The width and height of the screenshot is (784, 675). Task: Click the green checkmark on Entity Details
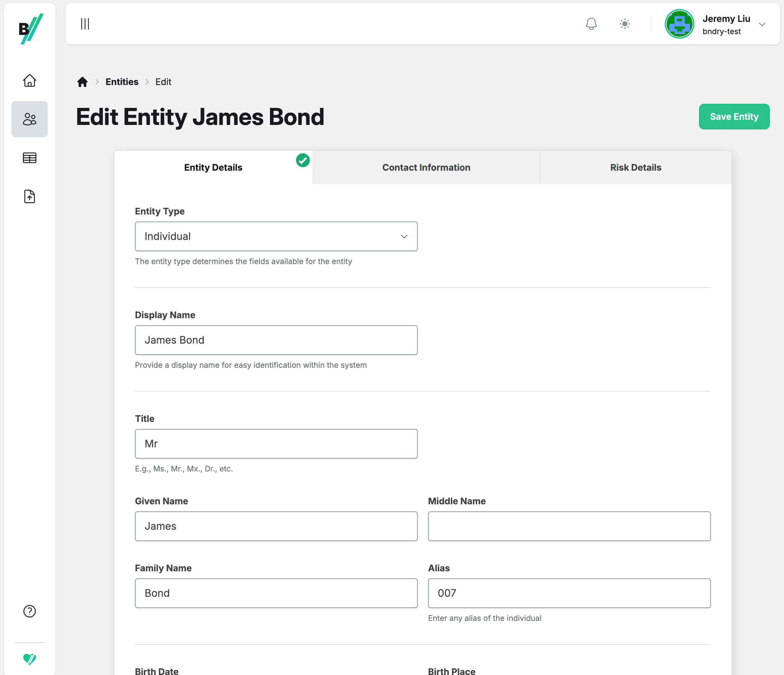[303, 160]
